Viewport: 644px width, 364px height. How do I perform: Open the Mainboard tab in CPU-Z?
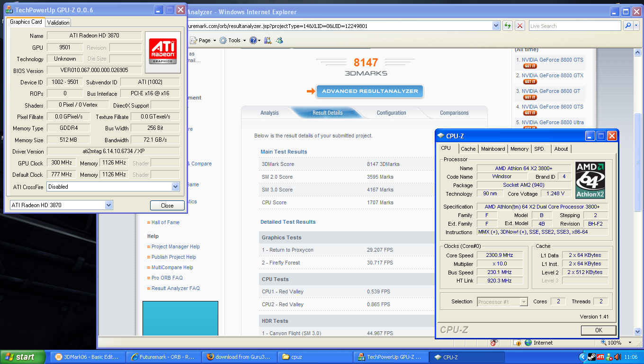[493, 149]
